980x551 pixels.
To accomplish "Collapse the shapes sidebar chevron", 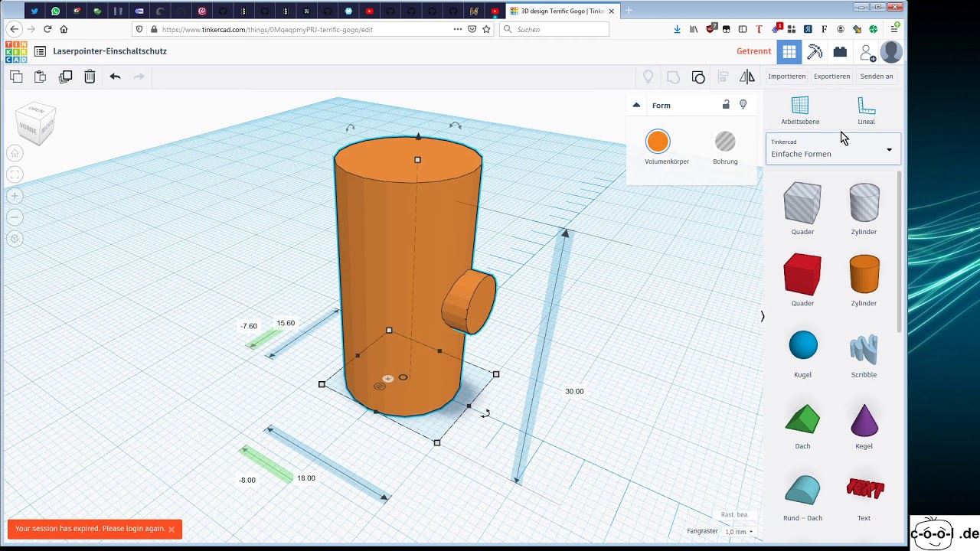I will (763, 316).
